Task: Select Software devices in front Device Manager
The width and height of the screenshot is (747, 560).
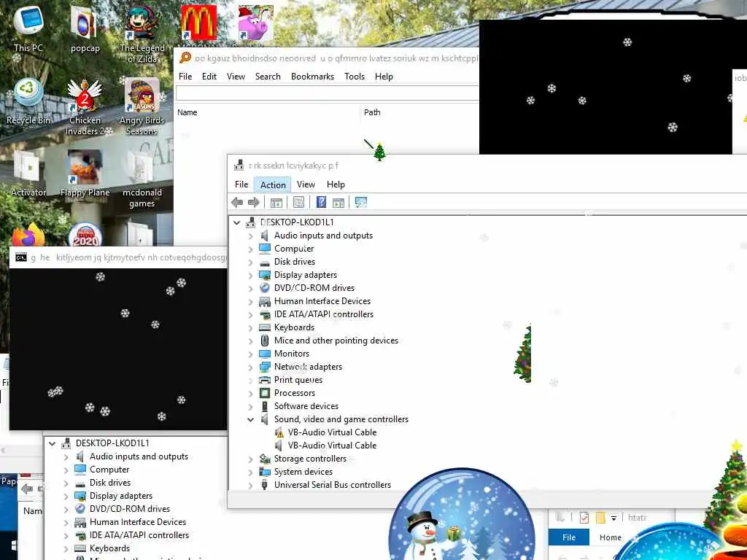Action: click(306, 406)
